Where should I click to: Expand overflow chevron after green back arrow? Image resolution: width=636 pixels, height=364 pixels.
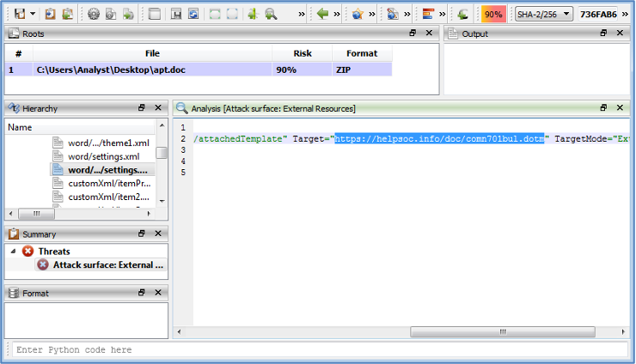click(x=337, y=15)
